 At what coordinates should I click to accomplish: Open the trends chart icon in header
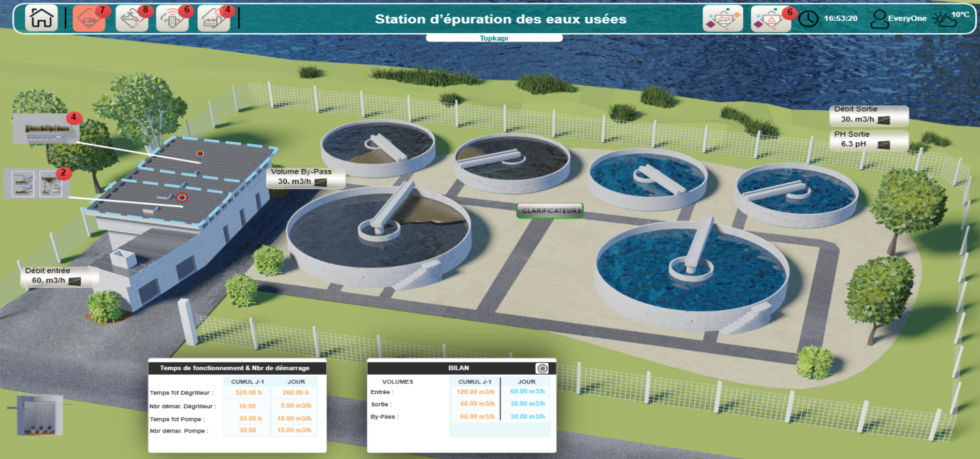coord(723,19)
